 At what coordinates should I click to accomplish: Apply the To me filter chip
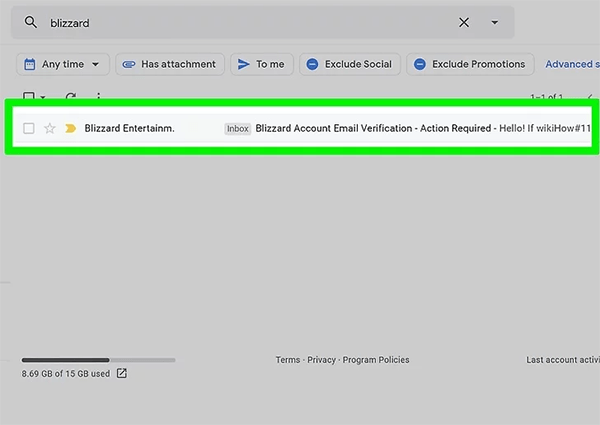[262, 64]
